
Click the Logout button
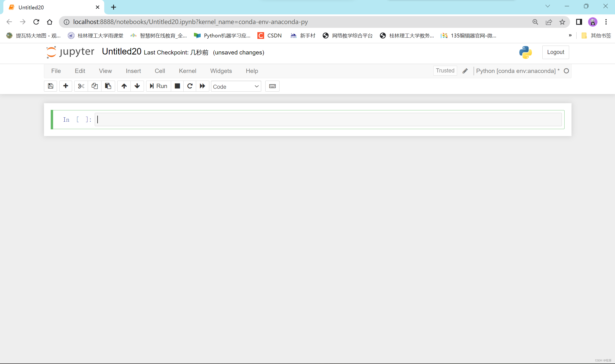pos(555,52)
